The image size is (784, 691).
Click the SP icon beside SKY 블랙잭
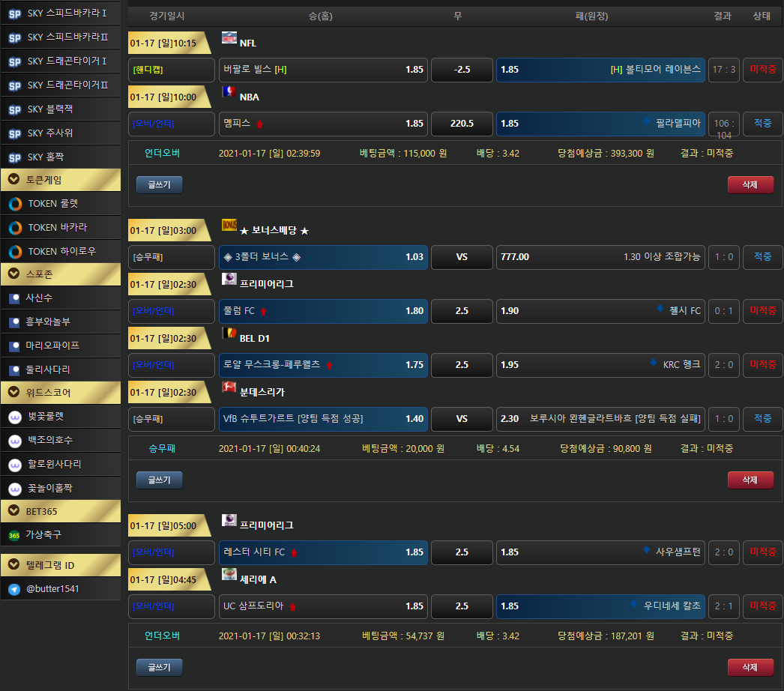14,109
